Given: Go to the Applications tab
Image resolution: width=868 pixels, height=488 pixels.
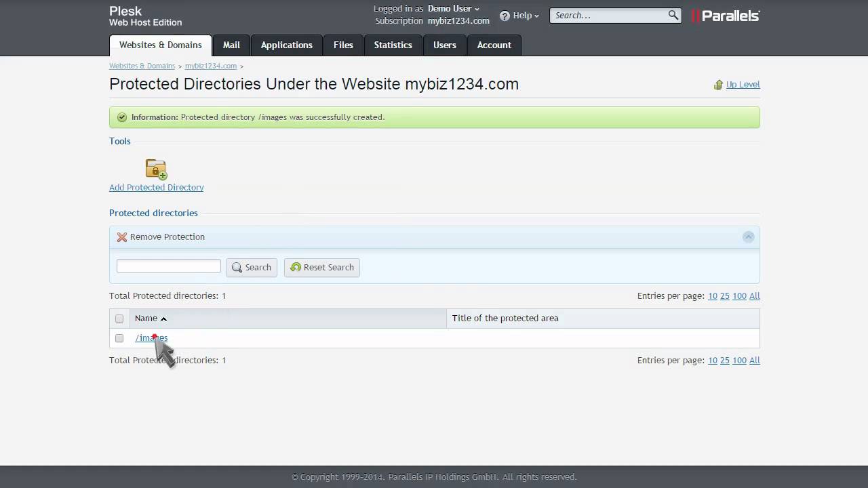Looking at the screenshot, I should pyautogui.click(x=287, y=45).
